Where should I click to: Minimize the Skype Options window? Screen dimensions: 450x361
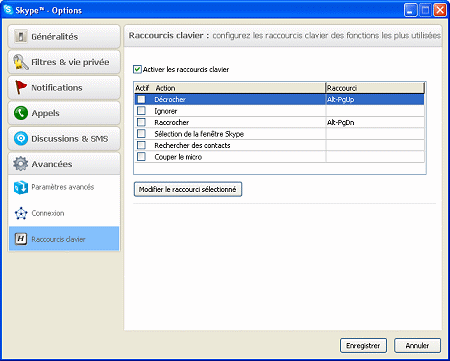click(411, 10)
